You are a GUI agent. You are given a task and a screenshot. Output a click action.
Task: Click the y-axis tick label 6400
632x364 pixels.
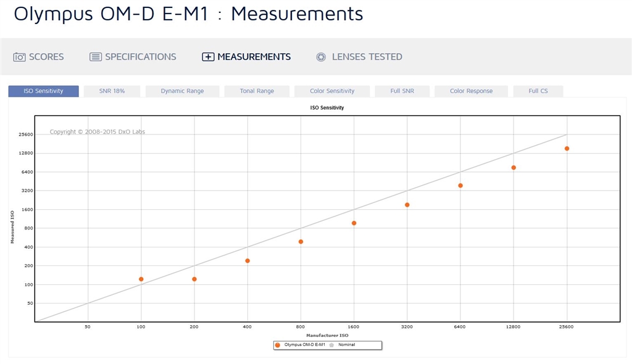[x=27, y=172]
